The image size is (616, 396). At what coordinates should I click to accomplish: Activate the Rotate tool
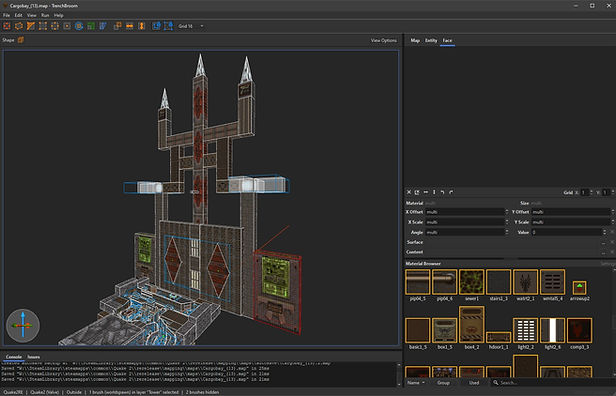[x=79, y=26]
